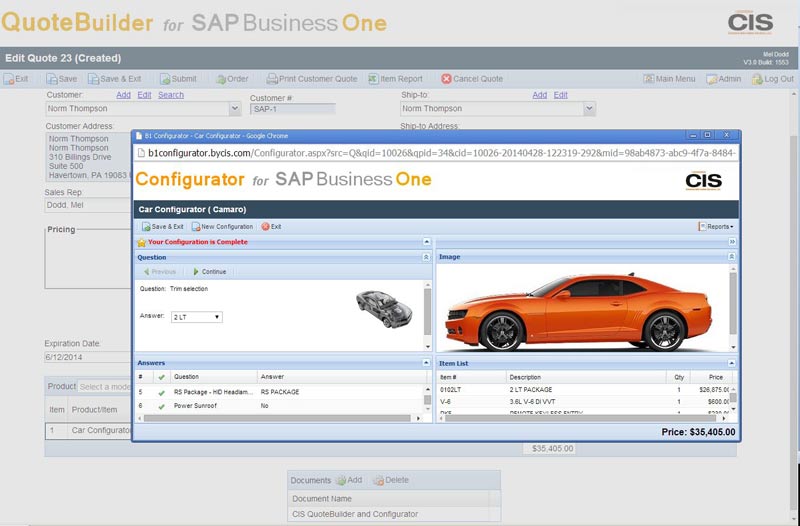Screen dimensions: 800x526
Task: Click the Qty column header
Action: (x=679, y=377)
